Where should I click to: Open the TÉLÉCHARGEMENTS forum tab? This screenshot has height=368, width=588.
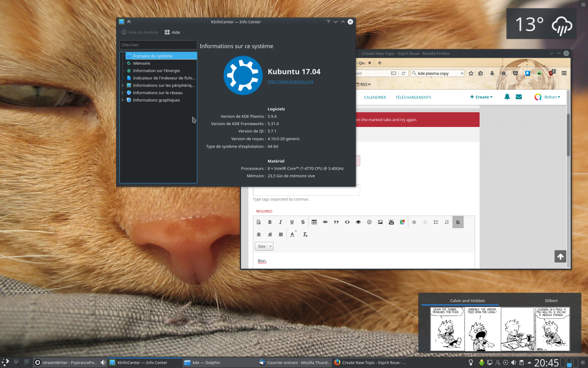pos(413,98)
